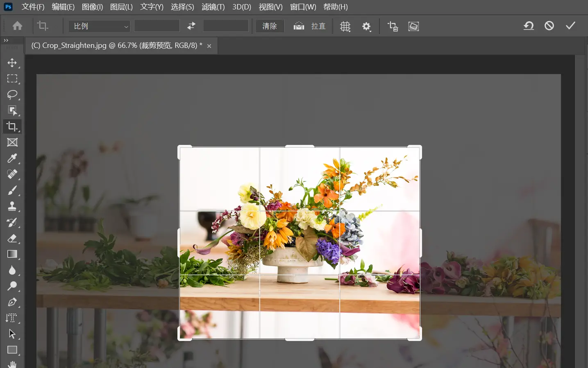Select the Clone Stamp tool
This screenshot has width=588, height=368.
tap(12, 206)
